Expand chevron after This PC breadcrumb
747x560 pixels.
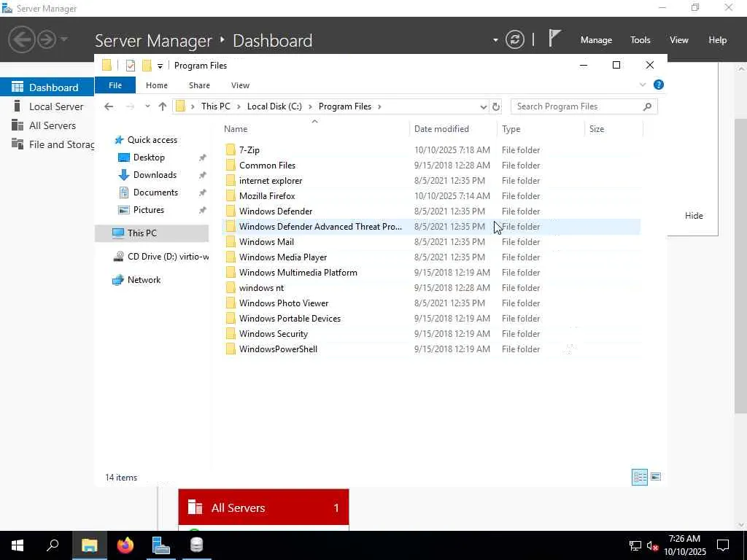[x=239, y=106]
